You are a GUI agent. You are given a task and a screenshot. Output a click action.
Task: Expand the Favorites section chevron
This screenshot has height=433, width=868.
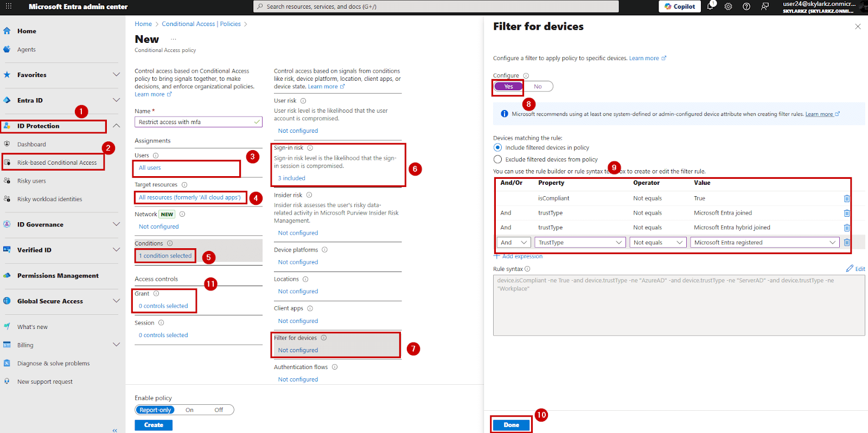[x=116, y=74]
